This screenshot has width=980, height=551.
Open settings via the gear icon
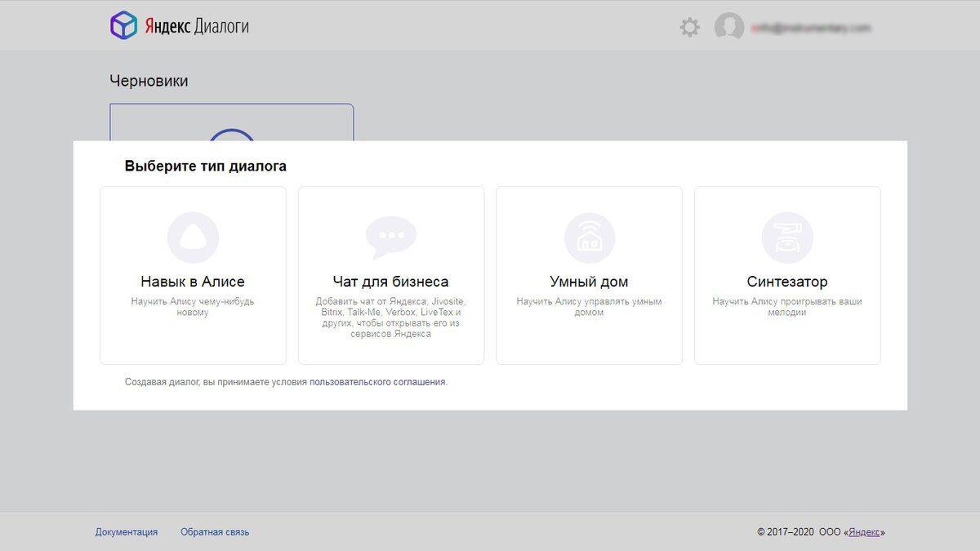(x=690, y=28)
